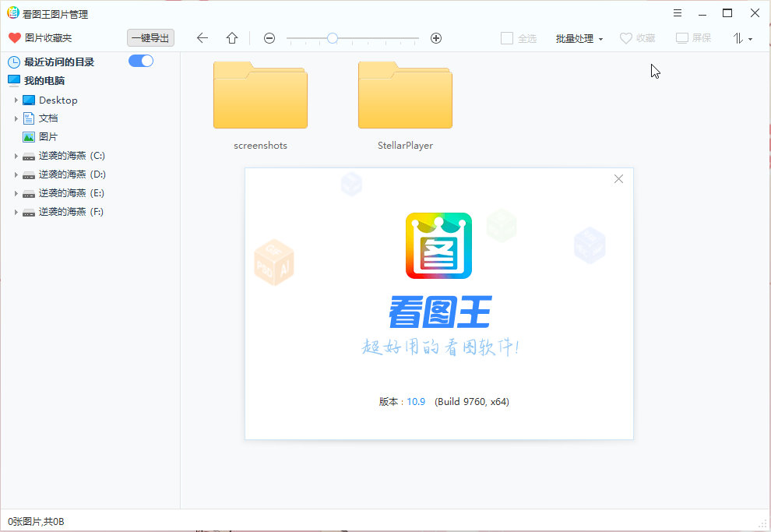Select the Desktop tree item label

58,100
